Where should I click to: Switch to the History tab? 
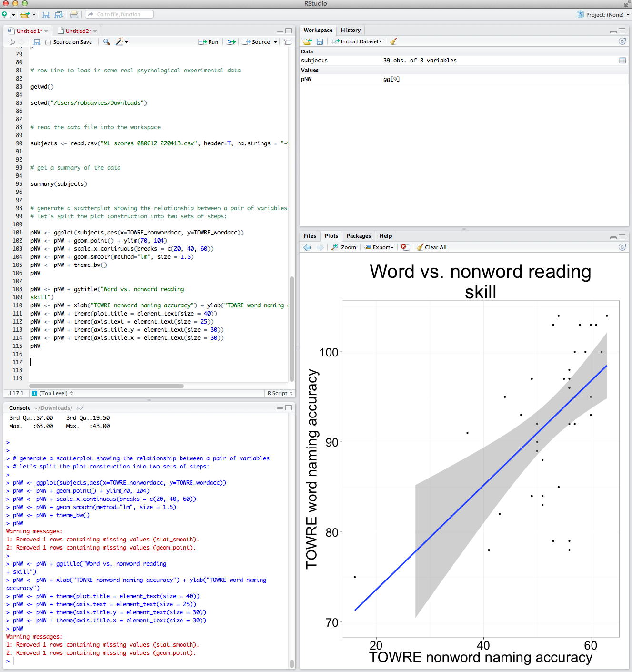tap(351, 30)
